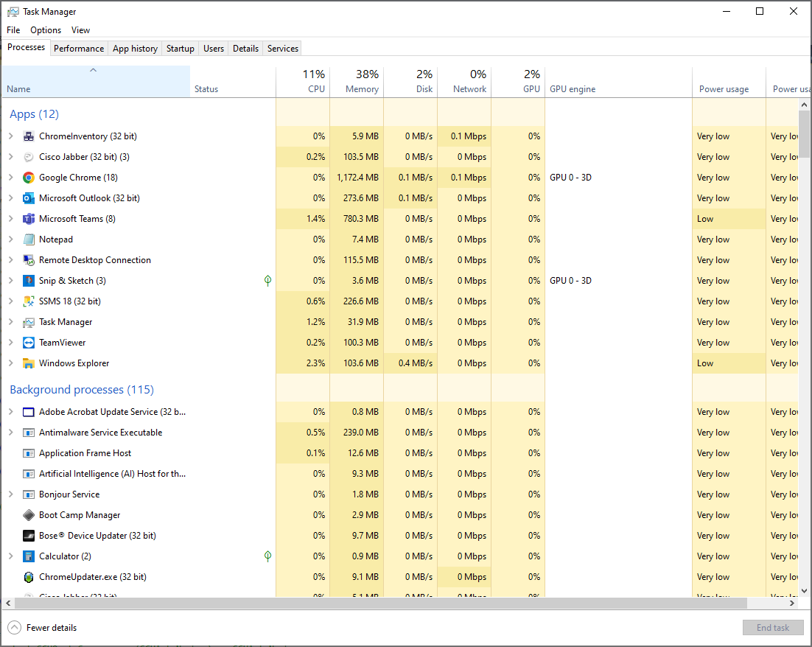
Task: Click the Microsoft Outlook icon
Action: pos(29,198)
